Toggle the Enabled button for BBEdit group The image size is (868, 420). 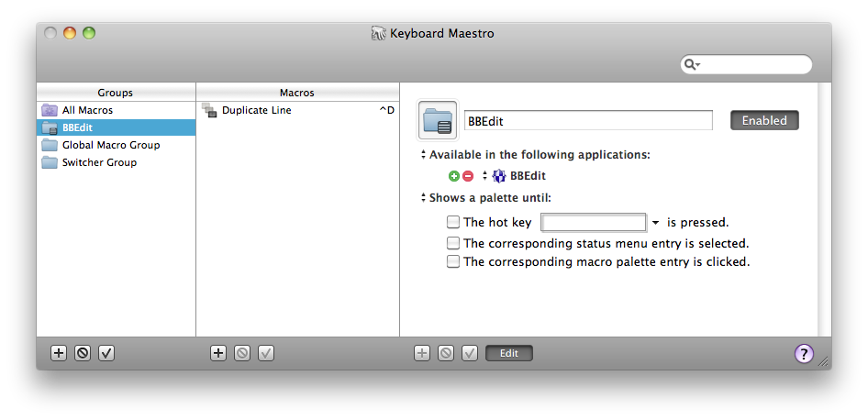point(764,120)
